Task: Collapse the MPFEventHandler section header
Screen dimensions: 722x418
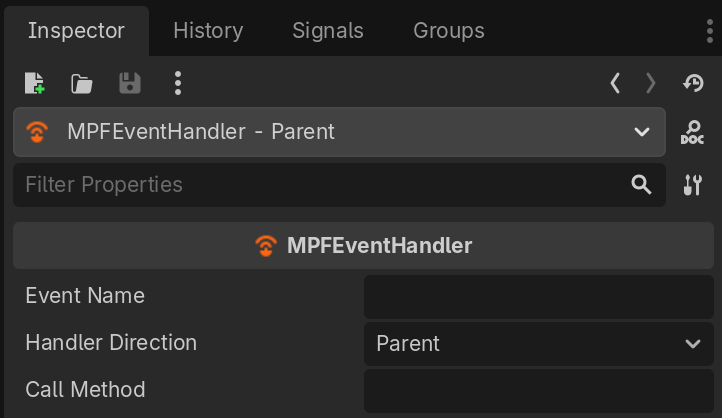Action: [x=364, y=246]
